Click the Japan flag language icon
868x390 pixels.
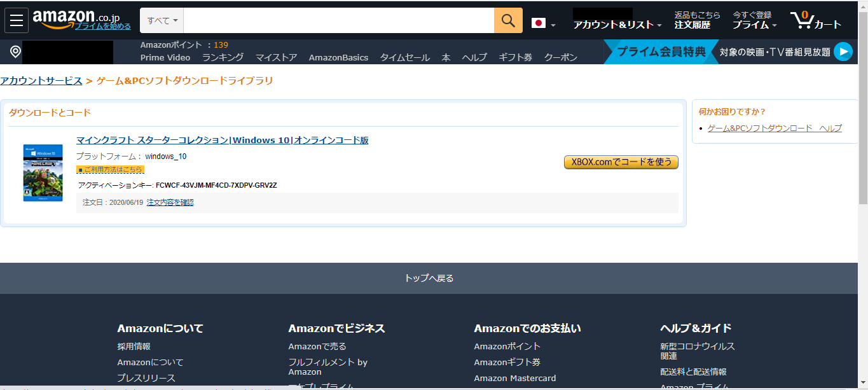click(537, 21)
